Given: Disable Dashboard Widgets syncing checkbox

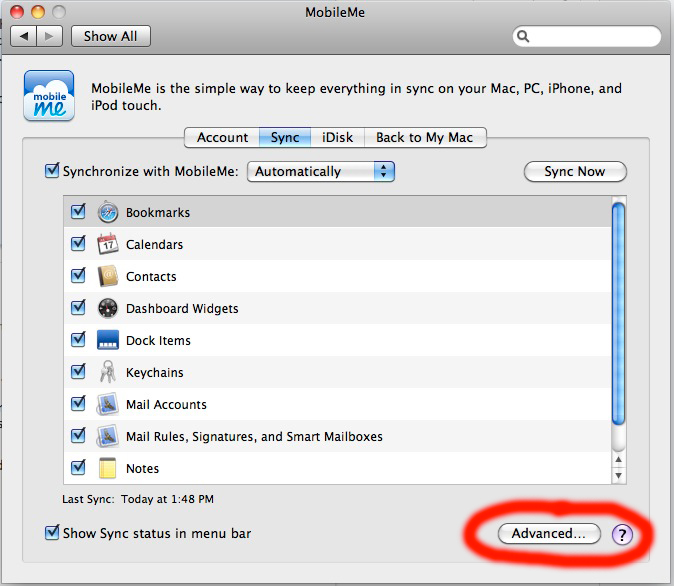Looking at the screenshot, I should coord(78,307).
